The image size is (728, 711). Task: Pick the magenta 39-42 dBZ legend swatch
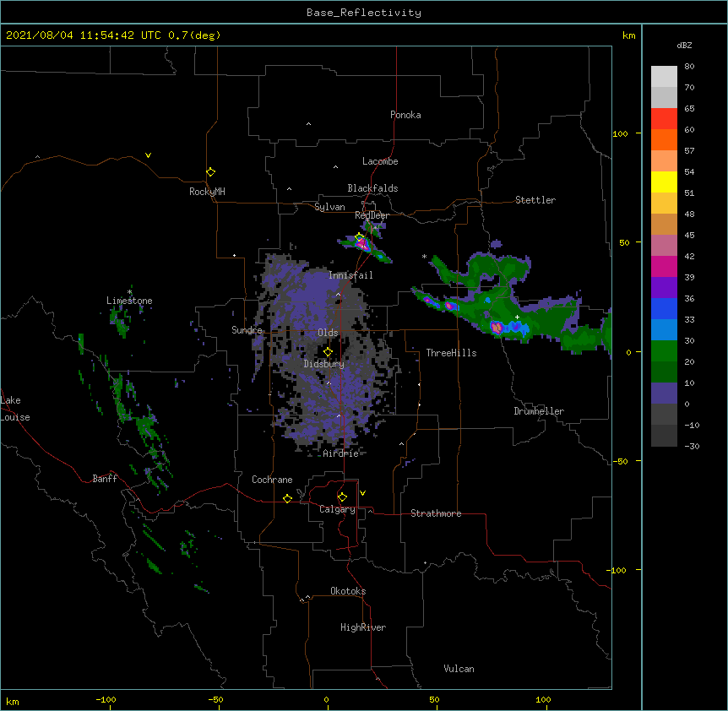664,266
